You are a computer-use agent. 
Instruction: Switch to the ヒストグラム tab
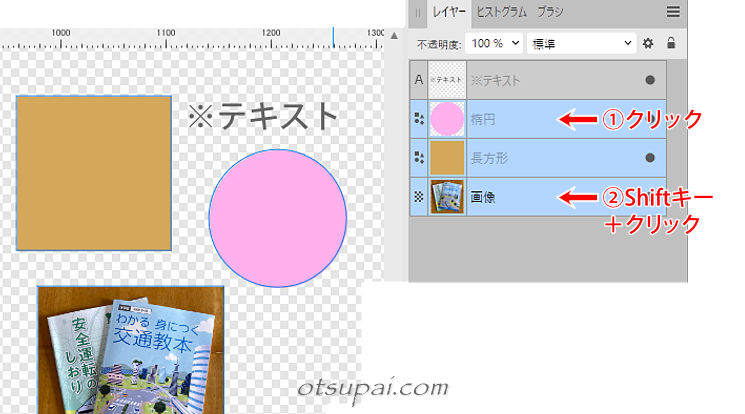[x=502, y=12]
